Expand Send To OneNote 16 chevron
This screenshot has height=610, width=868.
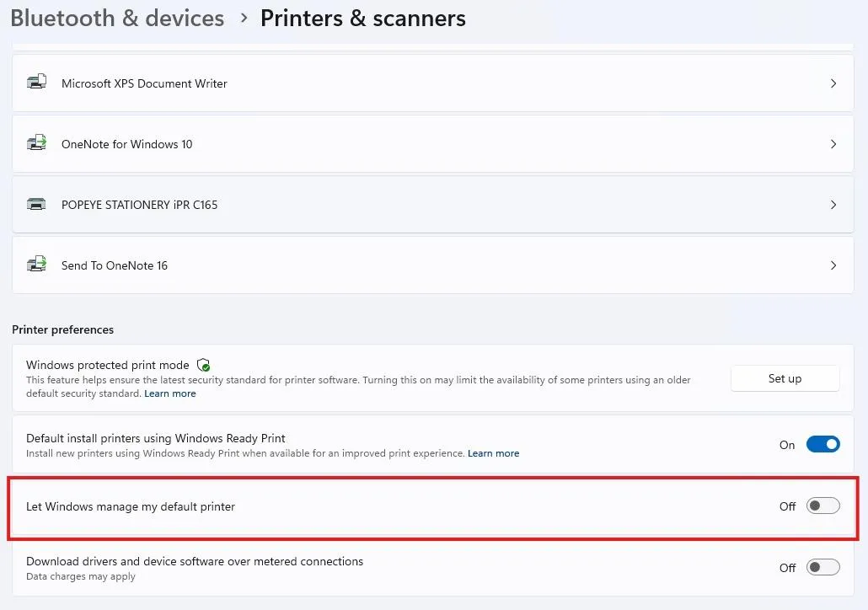click(x=833, y=265)
